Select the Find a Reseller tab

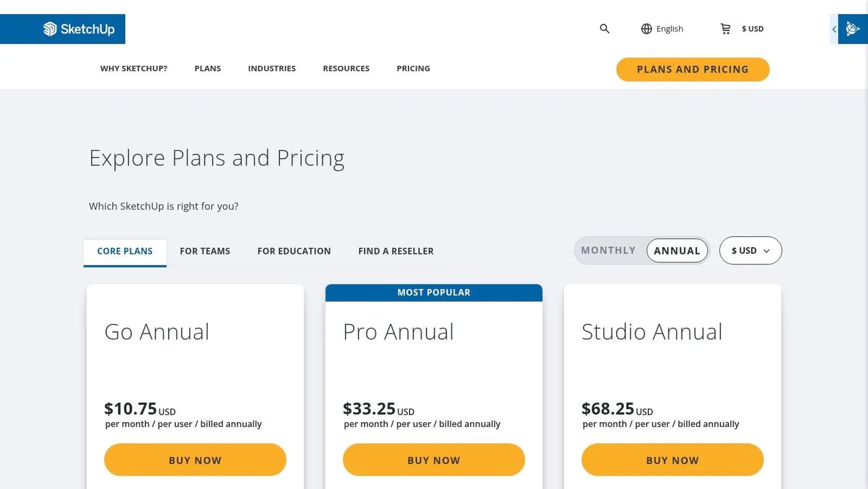coord(396,251)
